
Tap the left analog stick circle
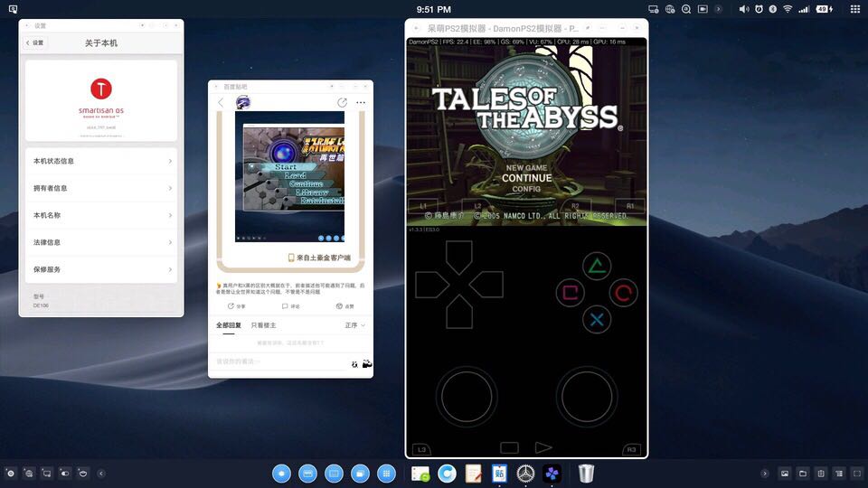[467, 397]
